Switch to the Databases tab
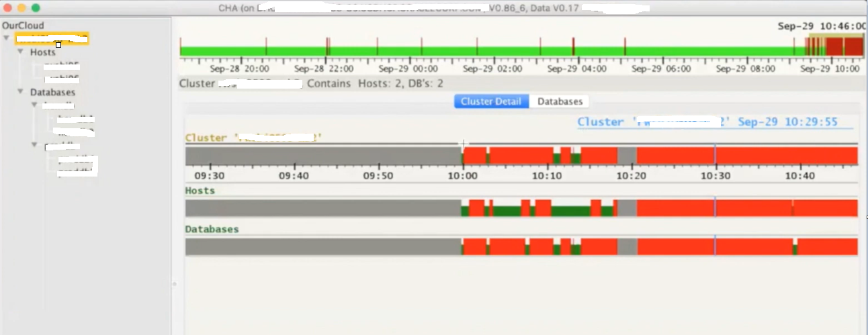The width and height of the screenshot is (868, 335). click(560, 101)
